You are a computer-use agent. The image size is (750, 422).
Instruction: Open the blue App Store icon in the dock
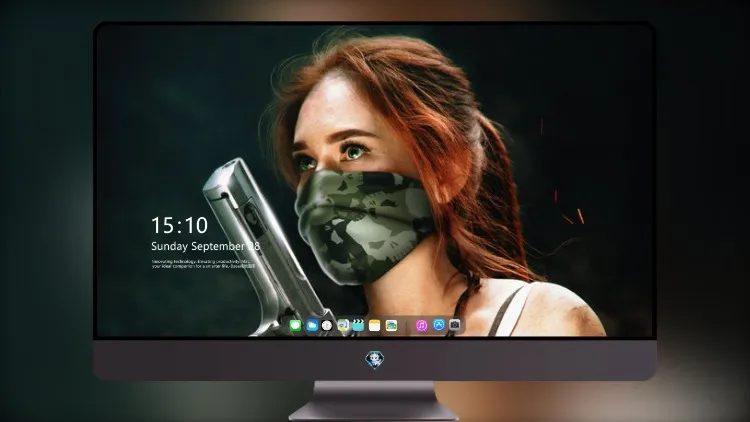click(x=439, y=325)
